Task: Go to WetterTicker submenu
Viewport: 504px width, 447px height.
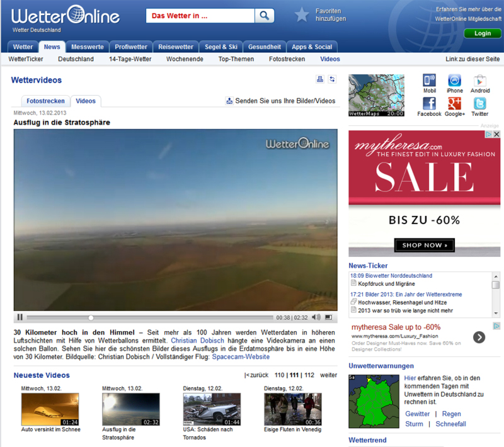Action: coord(26,59)
